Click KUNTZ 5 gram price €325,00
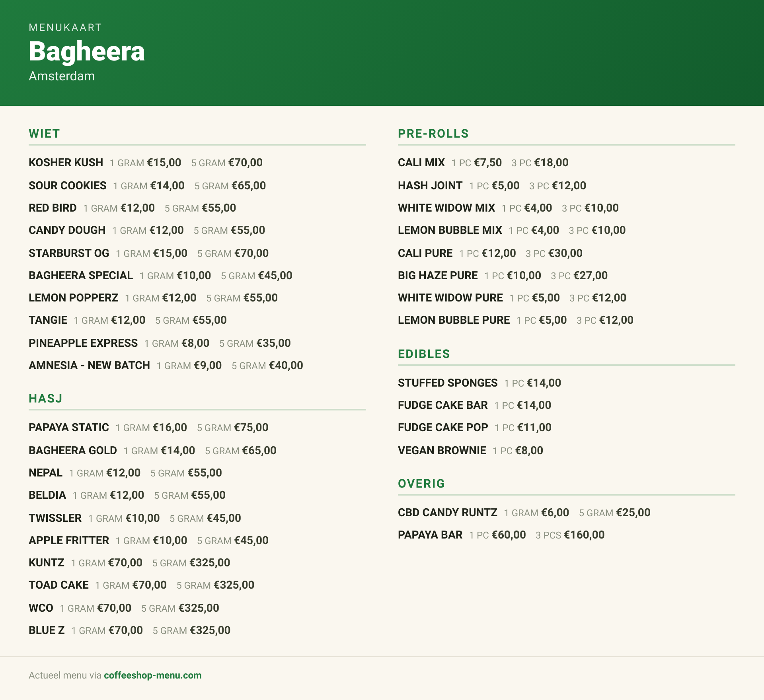 coord(210,563)
